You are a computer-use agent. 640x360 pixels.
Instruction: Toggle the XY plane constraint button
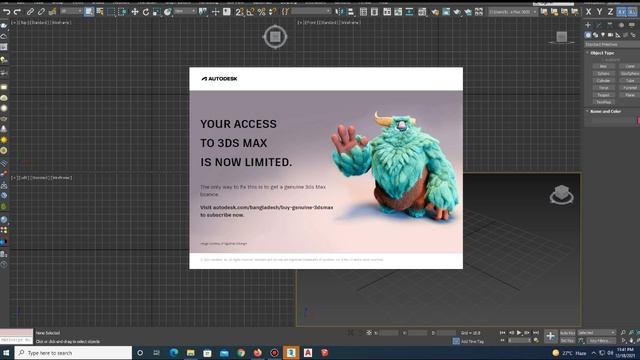click(621, 12)
